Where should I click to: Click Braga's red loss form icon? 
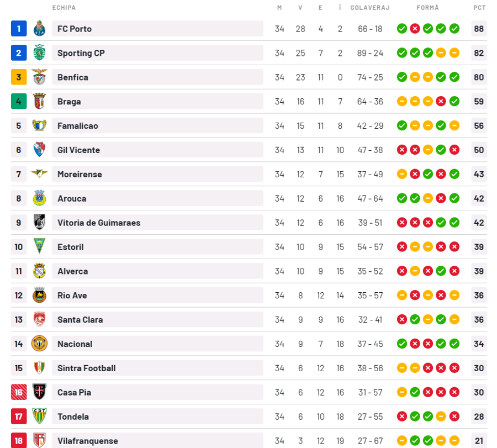[441, 101]
